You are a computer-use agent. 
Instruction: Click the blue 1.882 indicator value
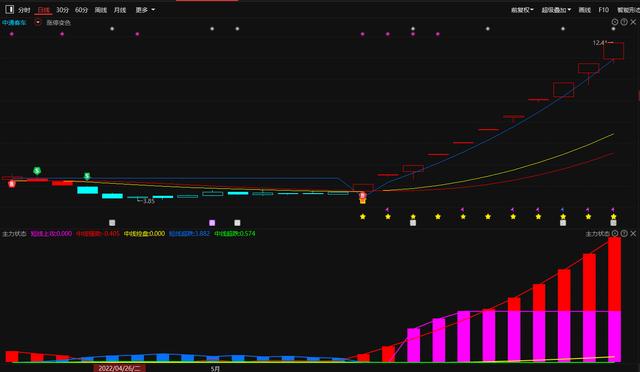(189, 234)
